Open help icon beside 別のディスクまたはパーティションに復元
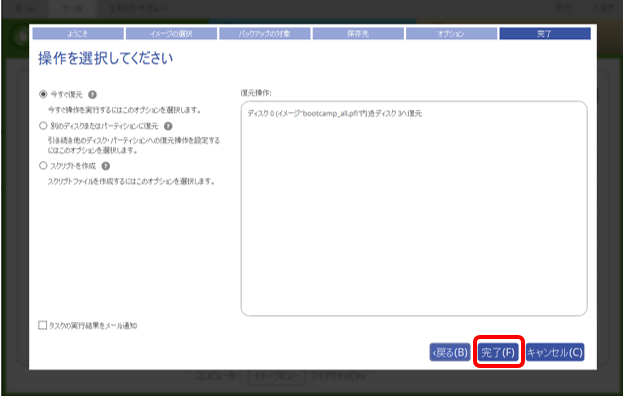The width and height of the screenshot is (623, 396). (168, 126)
